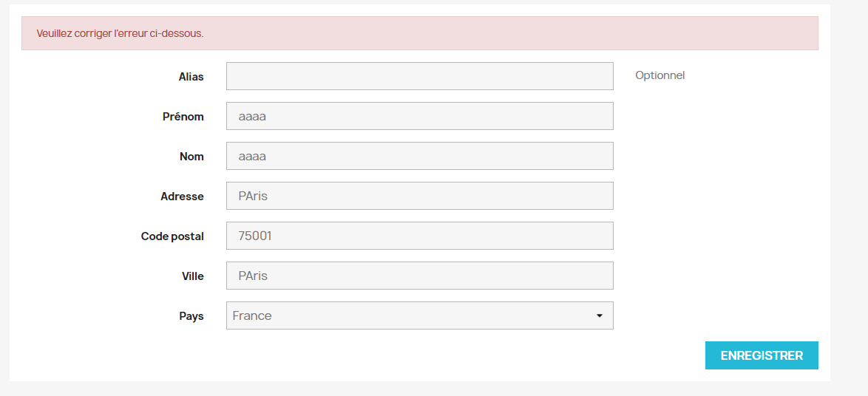Select the Nom input field
The height and width of the screenshot is (396, 868).
tap(419, 156)
